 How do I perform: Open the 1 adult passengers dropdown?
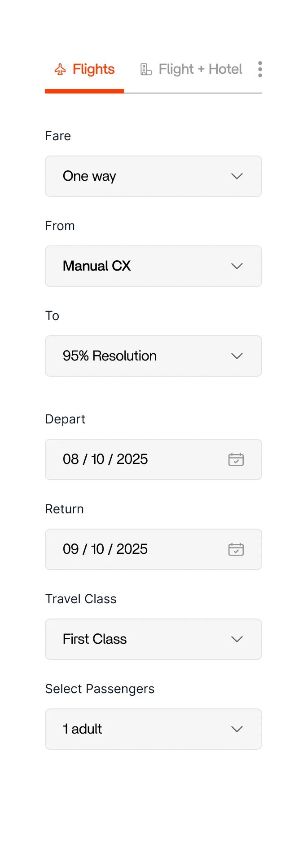pos(135,729)
